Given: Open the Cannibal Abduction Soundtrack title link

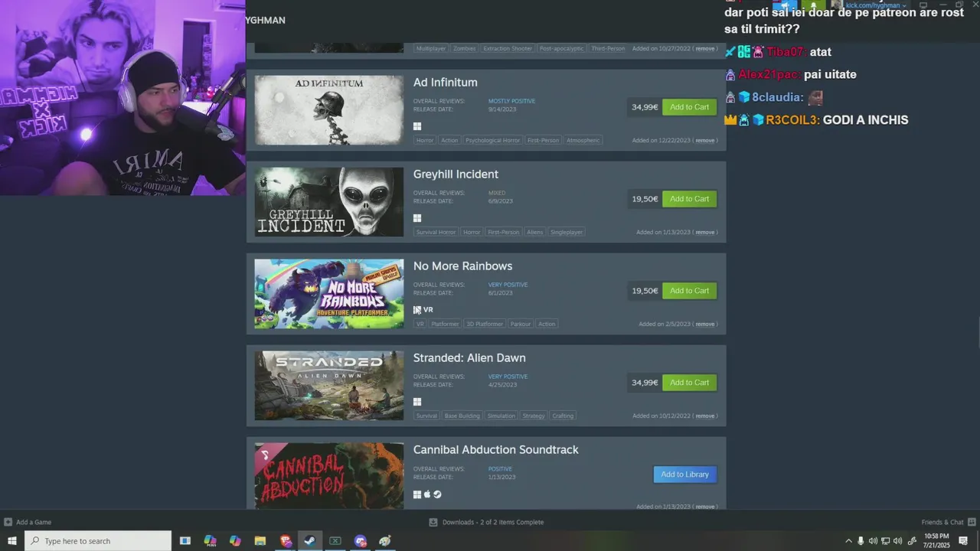Looking at the screenshot, I should [495, 450].
